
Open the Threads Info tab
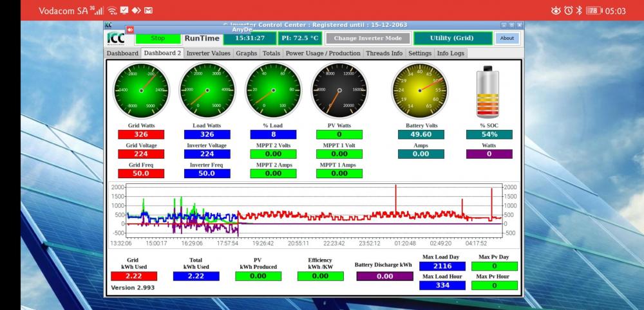coord(384,53)
